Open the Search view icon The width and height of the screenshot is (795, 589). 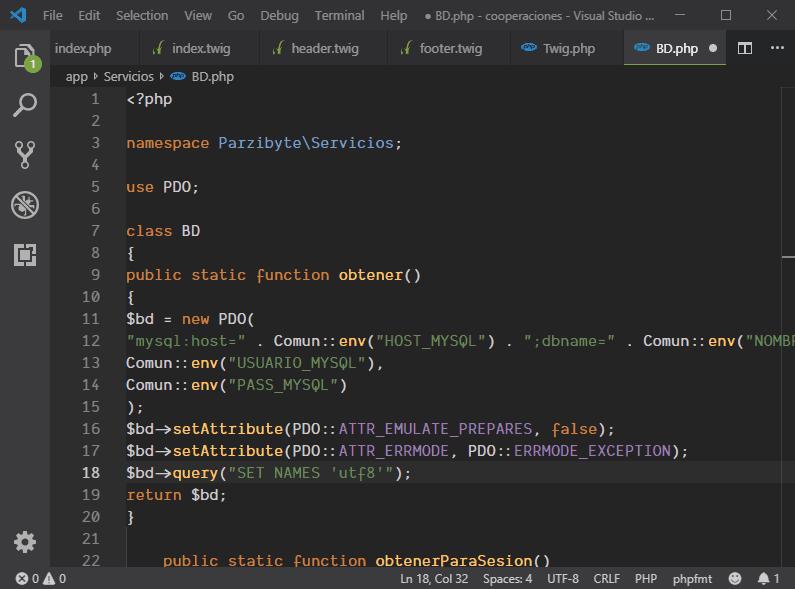[25, 105]
